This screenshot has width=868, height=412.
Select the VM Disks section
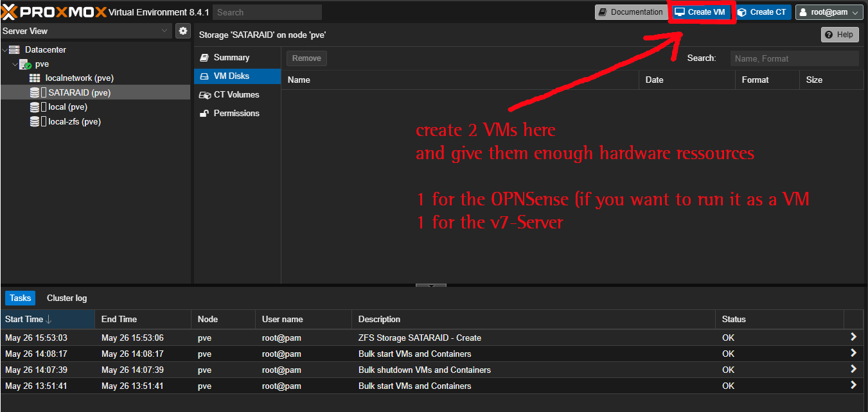click(238, 76)
